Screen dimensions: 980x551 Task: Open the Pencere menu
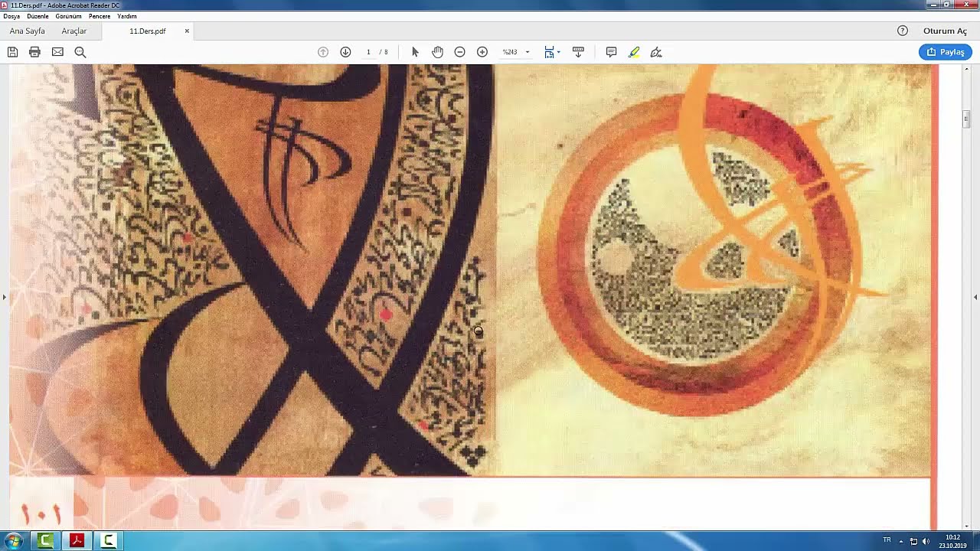click(100, 16)
